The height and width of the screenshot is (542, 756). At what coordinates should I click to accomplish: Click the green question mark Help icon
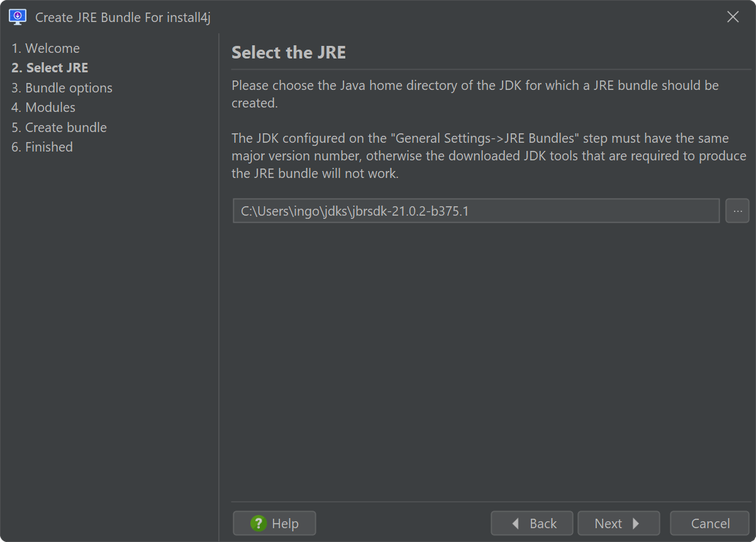click(258, 523)
